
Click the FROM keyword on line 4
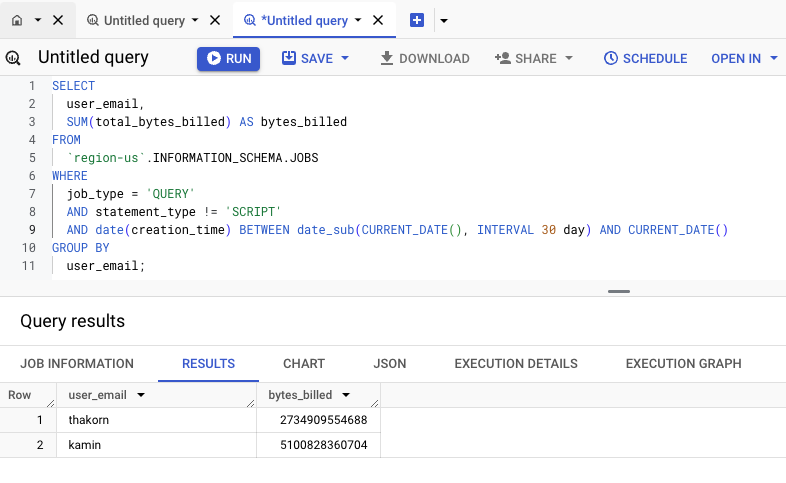66,140
